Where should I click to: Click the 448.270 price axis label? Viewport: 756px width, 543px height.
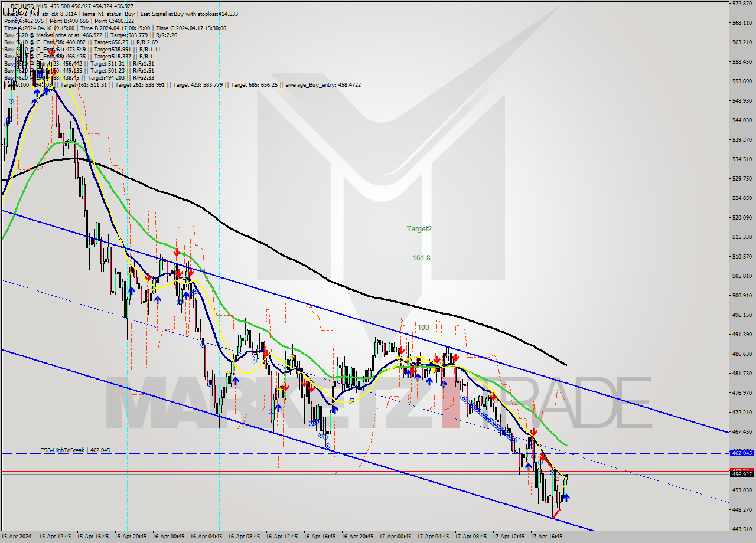click(742, 509)
